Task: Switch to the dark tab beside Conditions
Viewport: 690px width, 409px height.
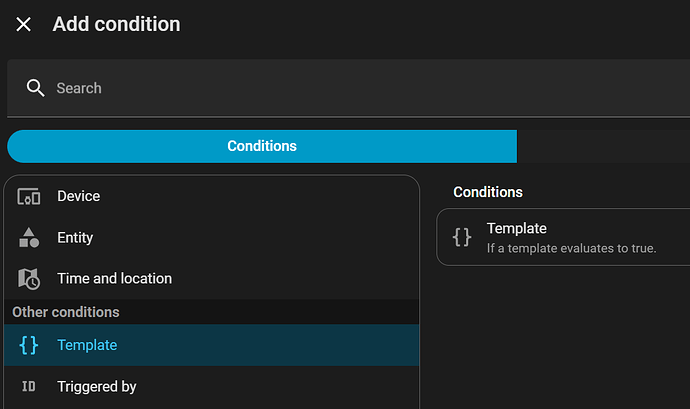Action: 602,146
